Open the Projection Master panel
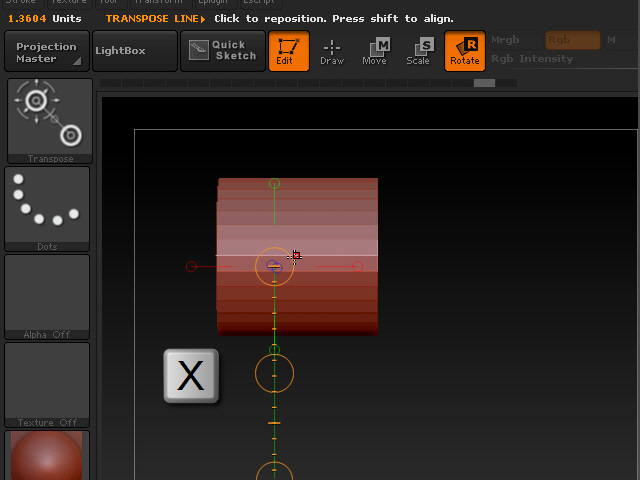 [47, 51]
